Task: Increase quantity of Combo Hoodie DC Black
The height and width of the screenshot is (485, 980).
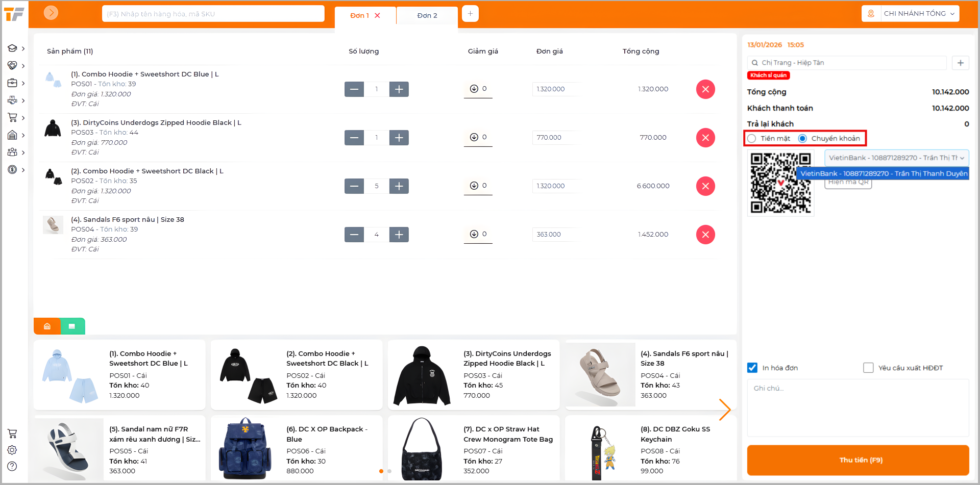Action: 399,186
